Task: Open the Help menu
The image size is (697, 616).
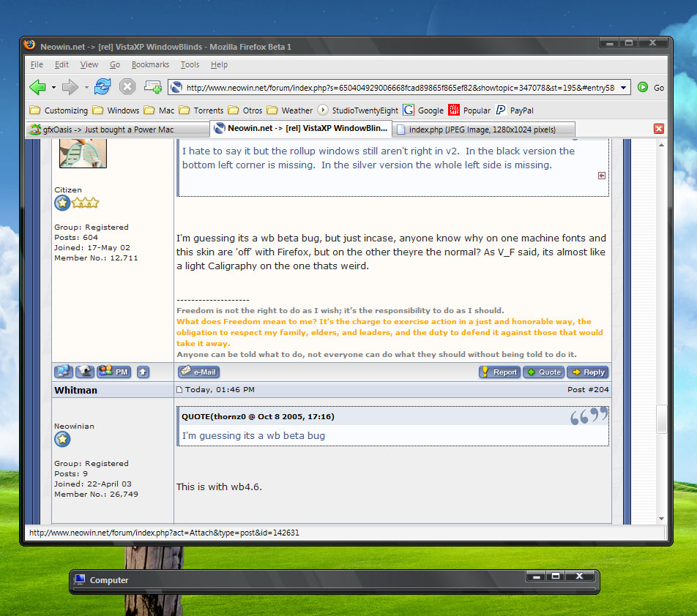Action: pos(219,65)
